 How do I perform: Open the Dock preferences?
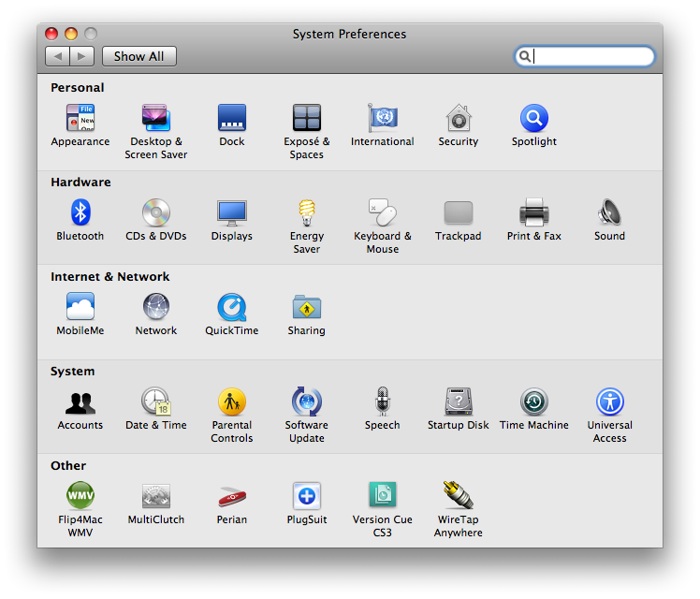click(x=232, y=119)
